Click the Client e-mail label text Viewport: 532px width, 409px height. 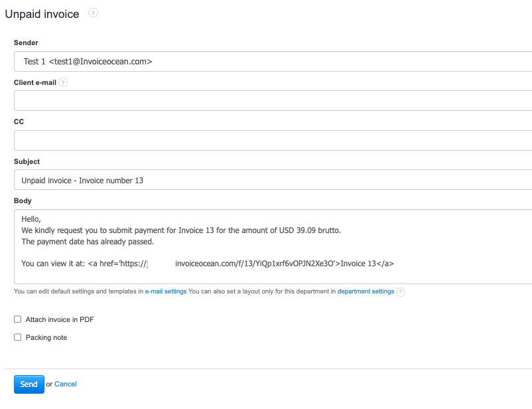click(x=34, y=83)
